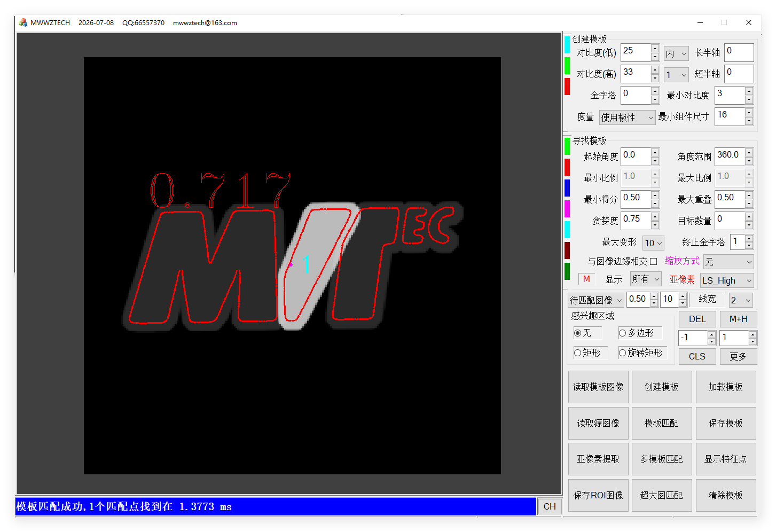776x532 pixels.
Task: Open the 亚像素 LS_High dropdown
Action: point(727,280)
